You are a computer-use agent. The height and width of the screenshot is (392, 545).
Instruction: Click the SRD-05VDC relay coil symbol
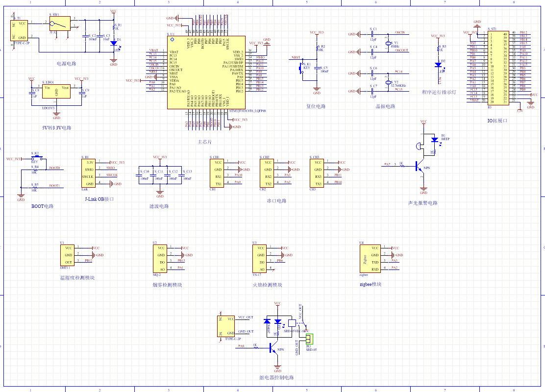(292, 323)
